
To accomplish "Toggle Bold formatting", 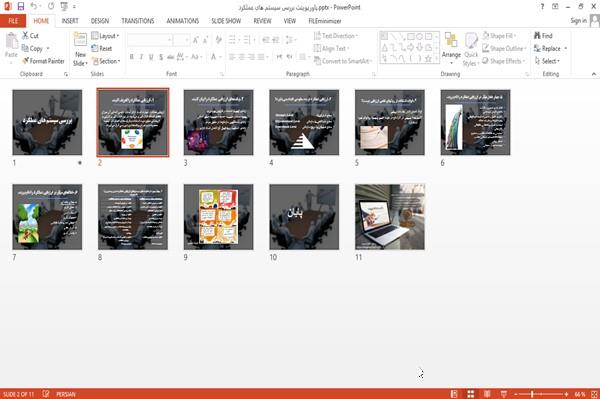I will [131, 57].
